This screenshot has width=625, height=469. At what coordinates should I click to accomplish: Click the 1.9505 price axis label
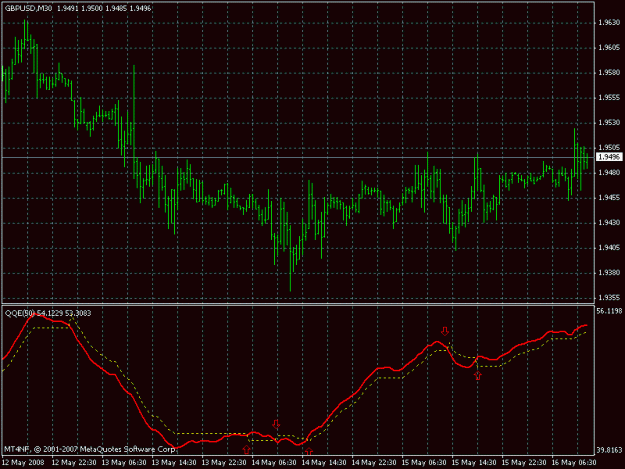pyautogui.click(x=609, y=147)
